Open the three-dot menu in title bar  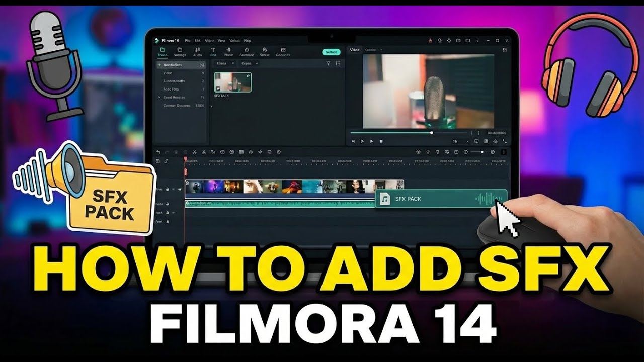click(477, 40)
